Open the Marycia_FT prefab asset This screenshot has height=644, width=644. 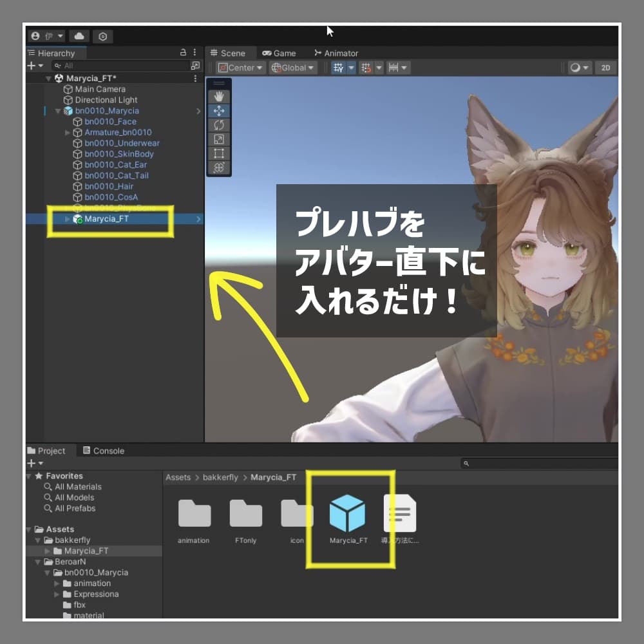tap(348, 514)
